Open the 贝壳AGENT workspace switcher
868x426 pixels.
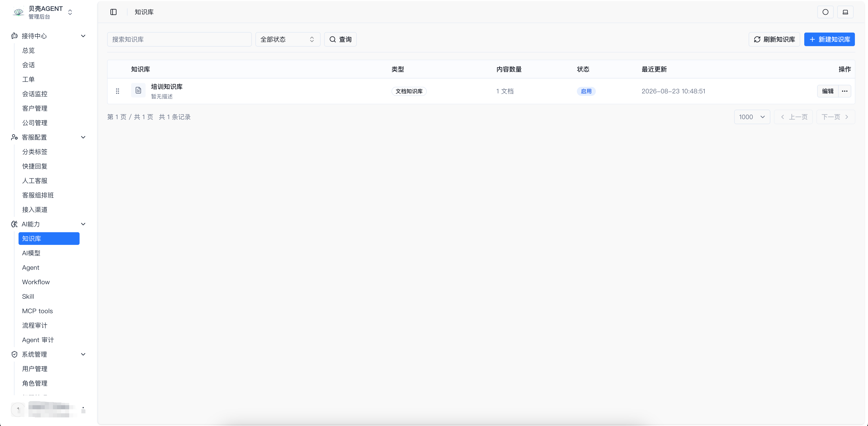coord(70,12)
